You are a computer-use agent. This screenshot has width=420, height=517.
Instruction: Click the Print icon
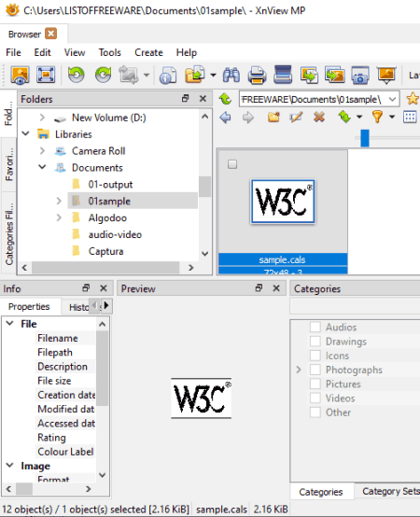pos(257,75)
